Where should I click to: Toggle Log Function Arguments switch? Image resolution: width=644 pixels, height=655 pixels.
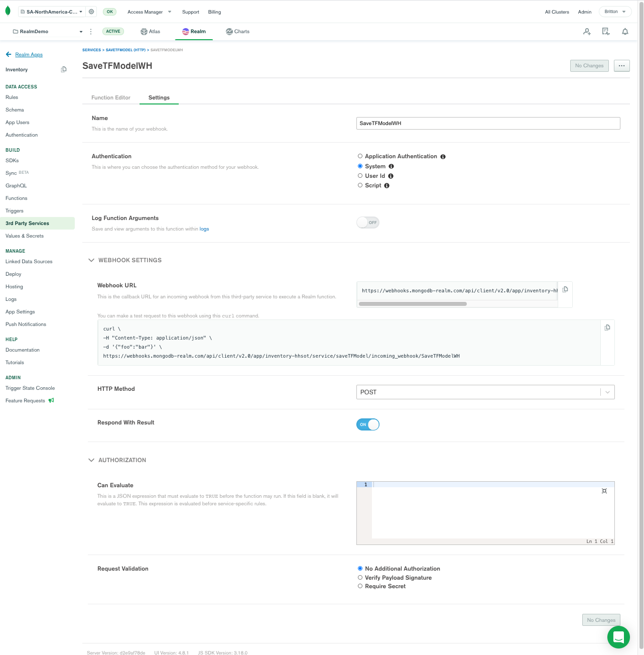[368, 223]
